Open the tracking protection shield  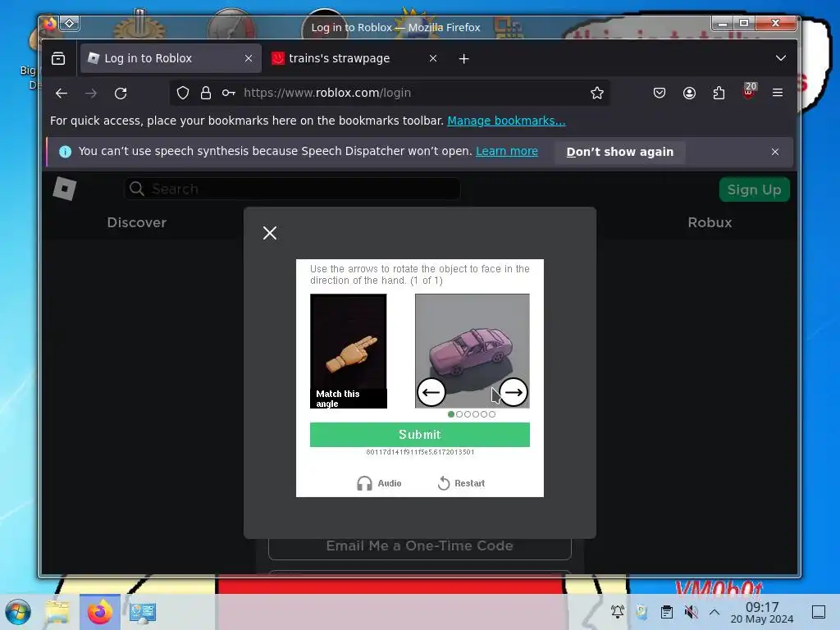click(183, 94)
